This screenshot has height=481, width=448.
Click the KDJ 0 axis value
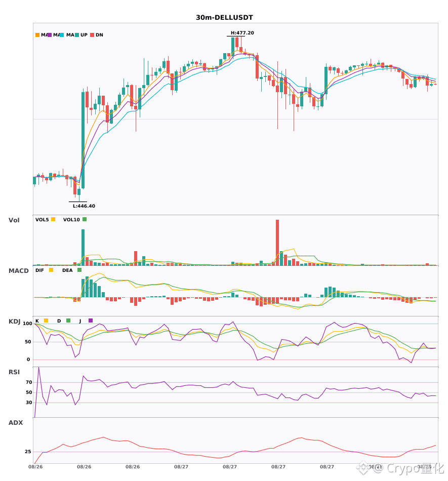coord(28,359)
